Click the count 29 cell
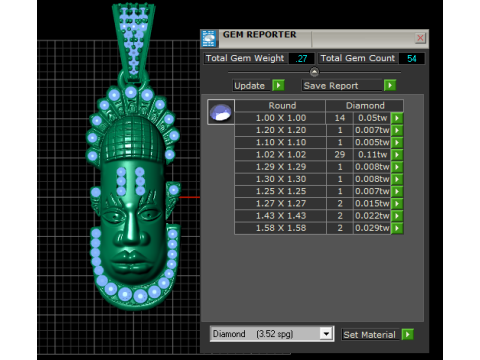Image resolution: width=480 pixels, height=360 pixels. point(340,155)
